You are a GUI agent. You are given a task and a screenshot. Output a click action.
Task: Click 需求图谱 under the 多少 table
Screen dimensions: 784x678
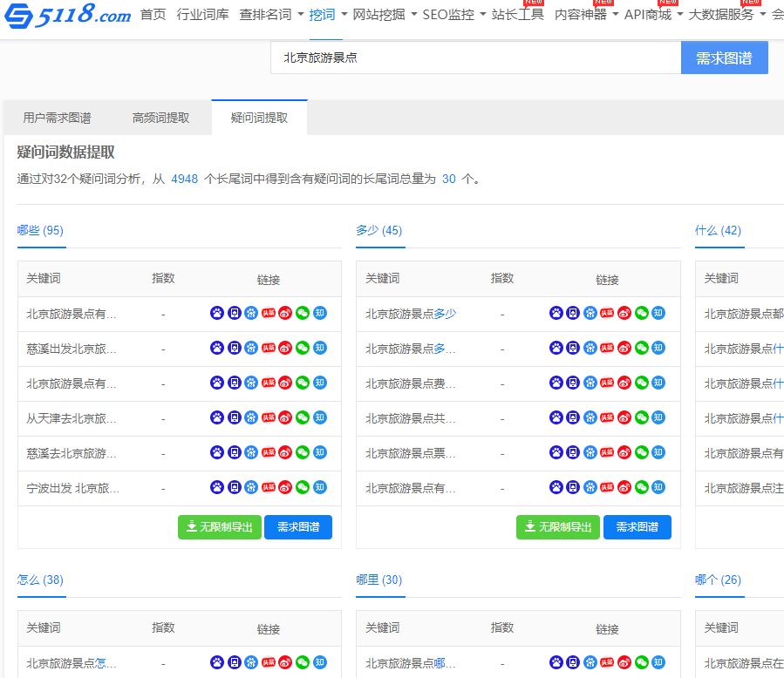click(637, 527)
